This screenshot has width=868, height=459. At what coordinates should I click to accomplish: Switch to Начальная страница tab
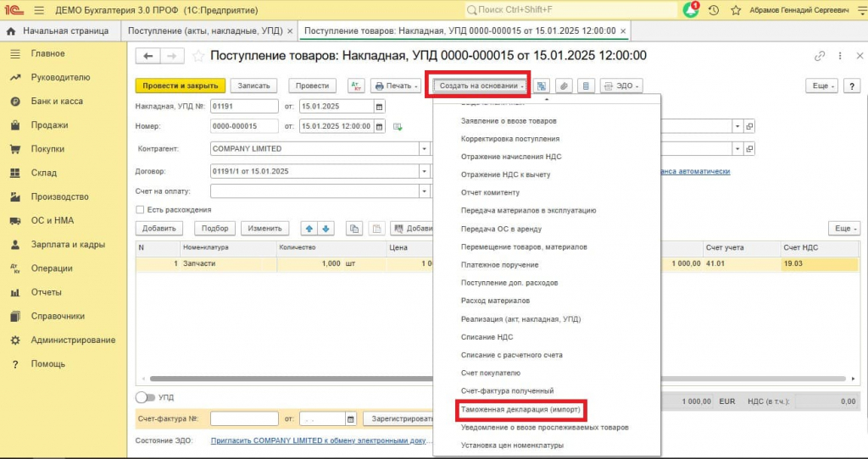coord(58,31)
